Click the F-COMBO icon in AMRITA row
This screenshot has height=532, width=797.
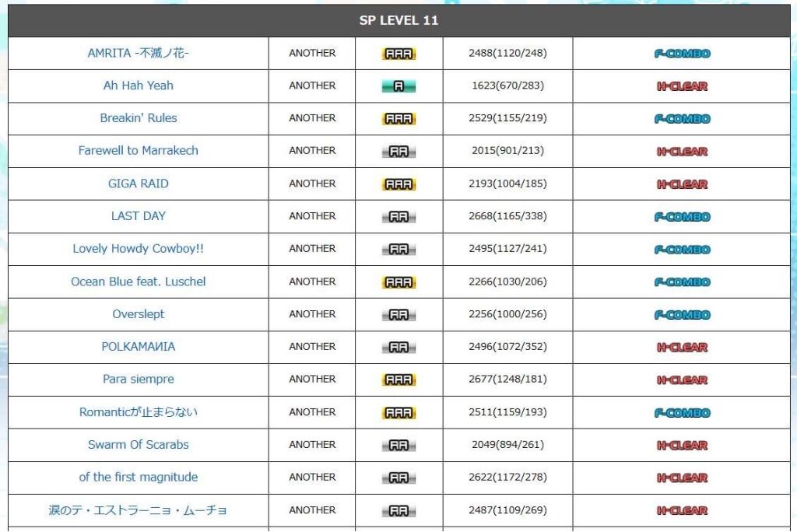pos(682,54)
